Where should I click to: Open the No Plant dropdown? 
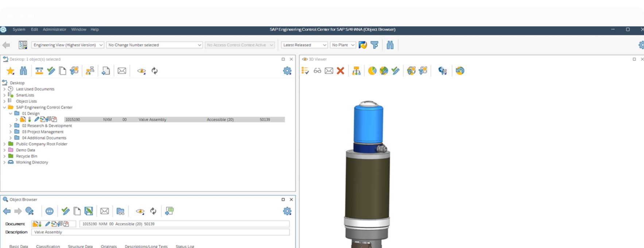[x=343, y=45]
